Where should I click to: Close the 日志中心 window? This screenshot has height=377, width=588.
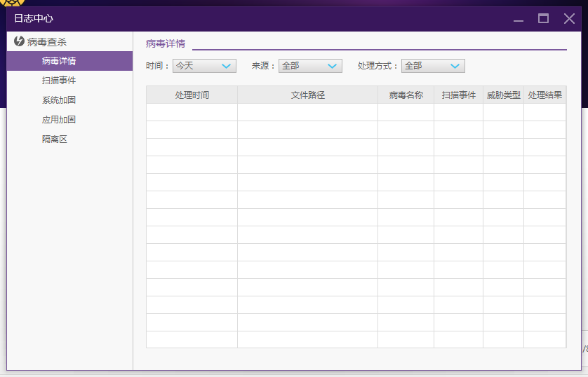point(569,18)
